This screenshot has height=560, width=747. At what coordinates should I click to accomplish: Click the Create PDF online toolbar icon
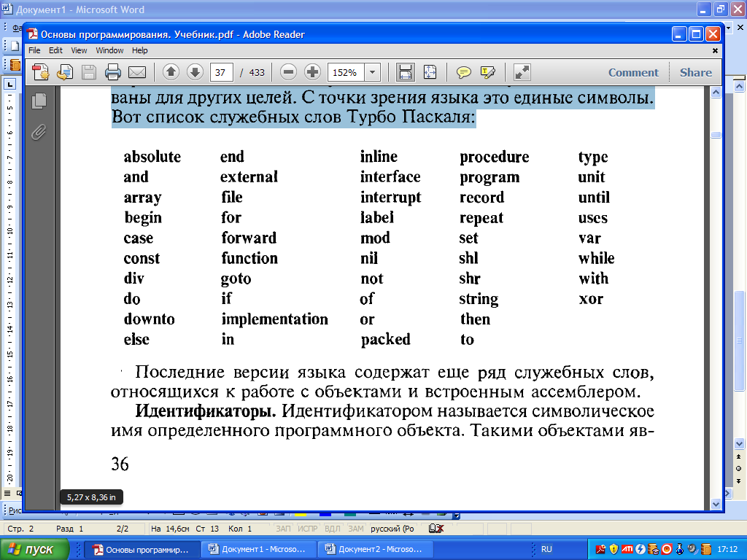[x=41, y=72]
